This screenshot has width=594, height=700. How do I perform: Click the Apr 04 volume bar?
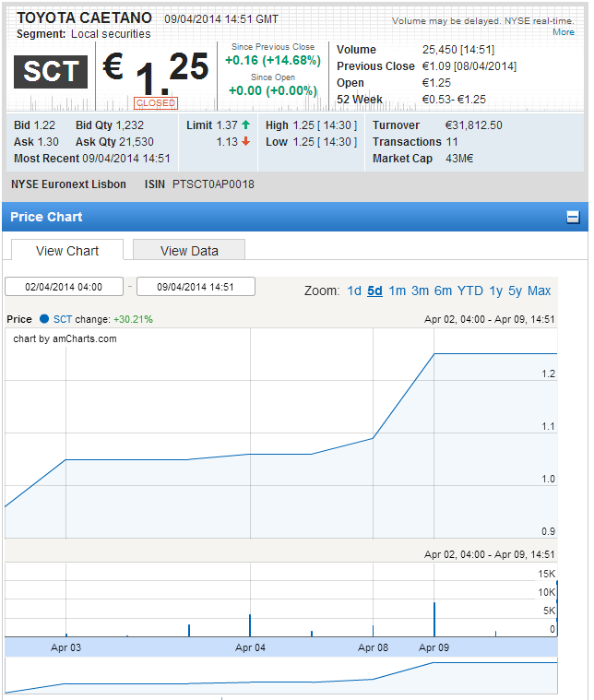point(250,625)
